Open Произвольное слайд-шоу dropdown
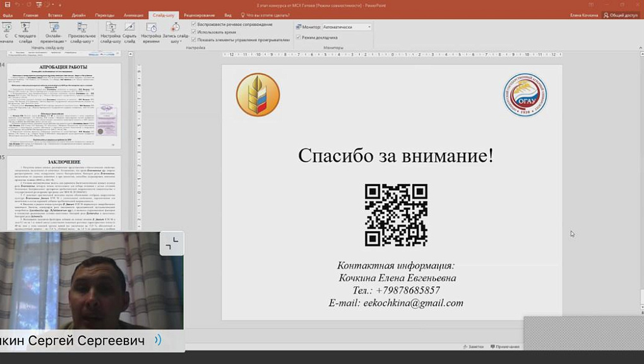 point(81,33)
